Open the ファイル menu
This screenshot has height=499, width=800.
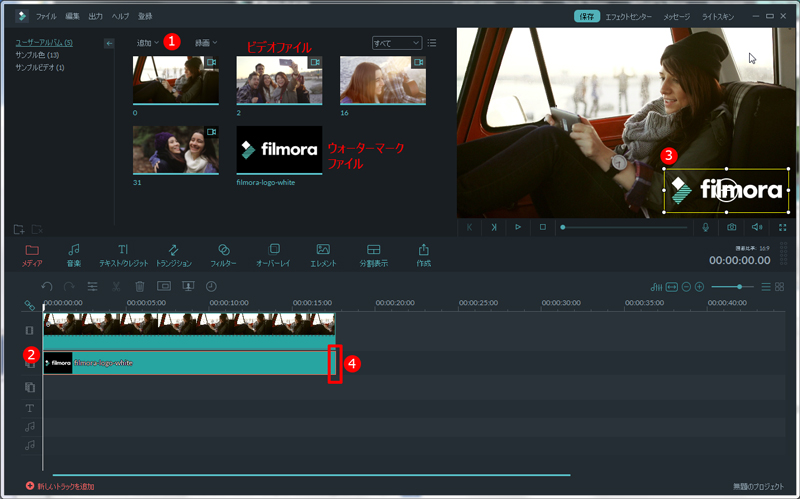(x=45, y=16)
